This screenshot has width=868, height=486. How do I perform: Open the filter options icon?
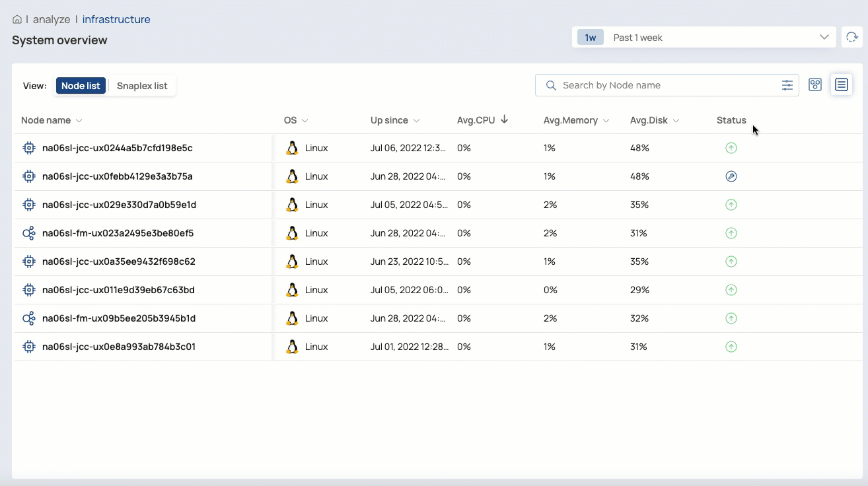[787, 85]
